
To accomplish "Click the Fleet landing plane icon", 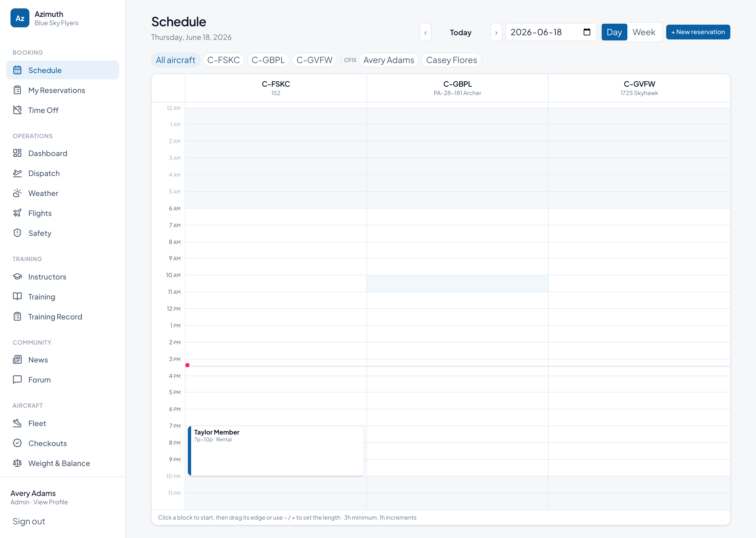I will (17, 423).
